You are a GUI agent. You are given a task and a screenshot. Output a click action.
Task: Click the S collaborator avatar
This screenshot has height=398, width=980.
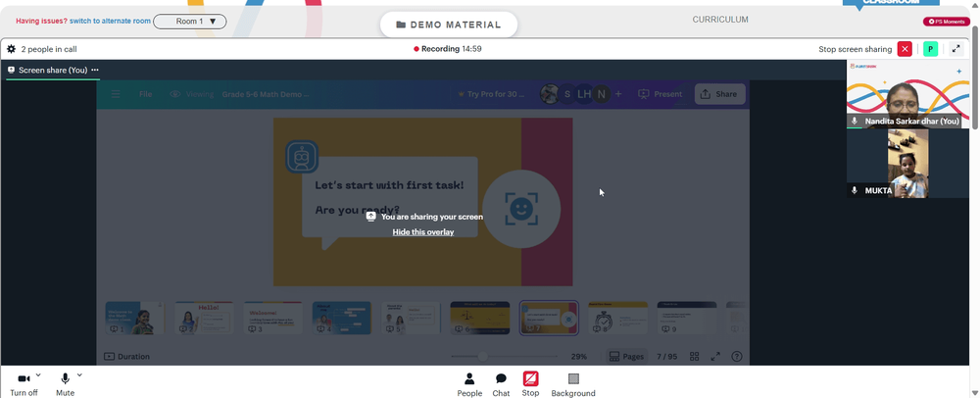click(x=566, y=94)
